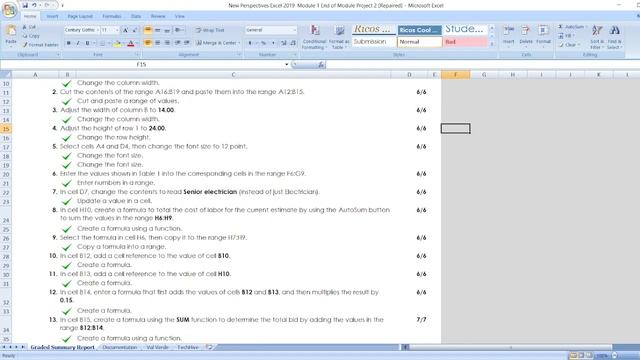This screenshot has height=360, width=640.
Task: Expand the Name Box dropdown arrow
Action: [x=287, y=64]
